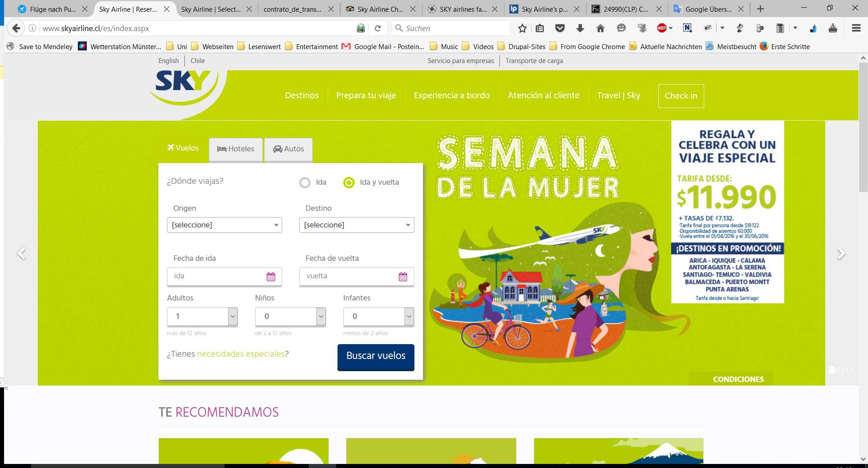Switch to the Autos tab
The height and width of the screenshot is (468, 868).
[x=288, y=149]
